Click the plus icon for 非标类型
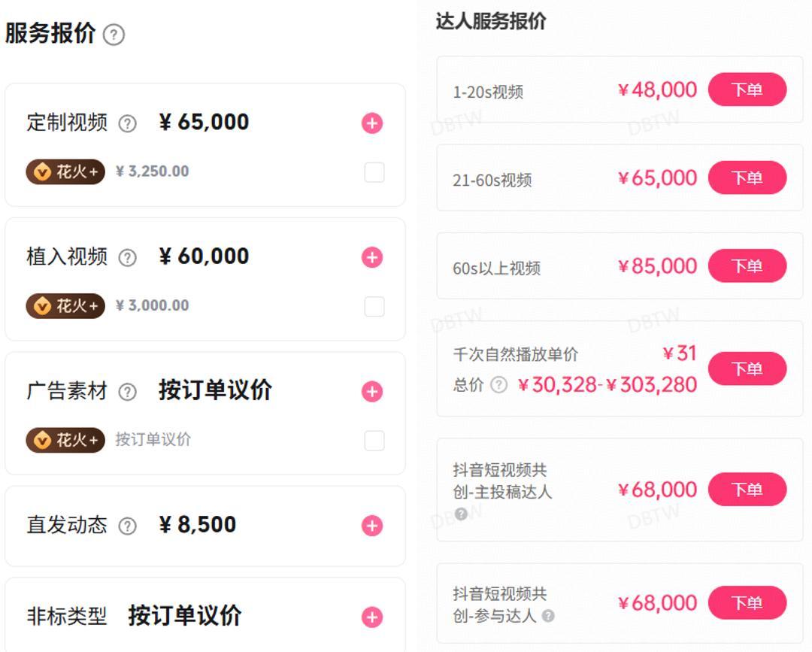 point(372,617)
